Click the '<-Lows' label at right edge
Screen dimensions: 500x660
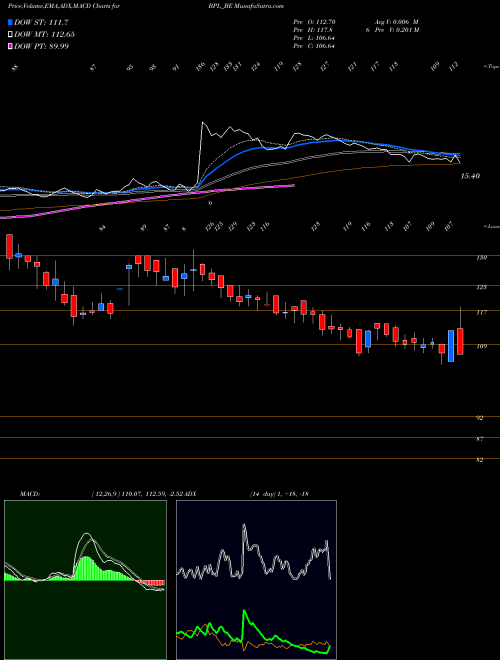pyautogui.click(x=492, y=226)
